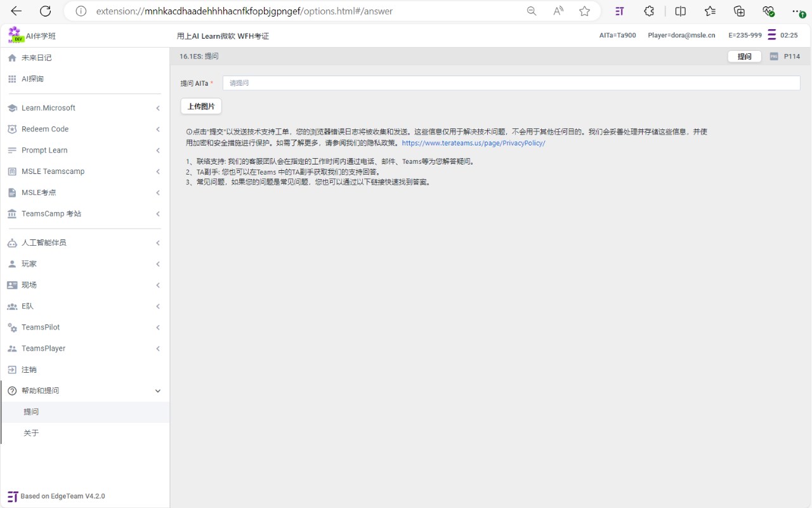Expand the 现场 chevron
812x508 pixels.
[x=158, y=285]
